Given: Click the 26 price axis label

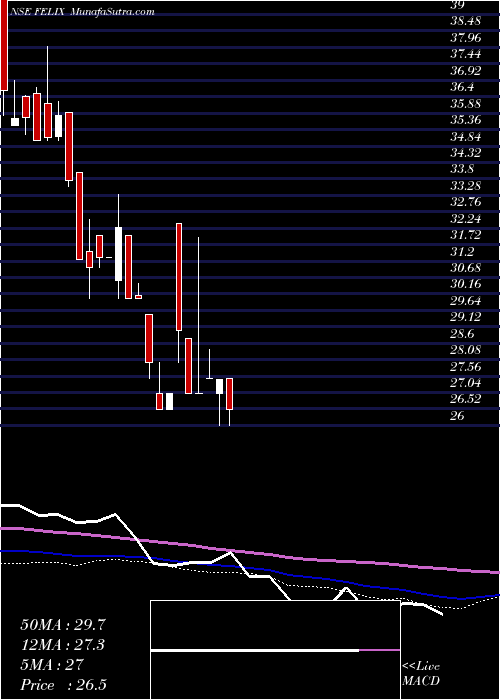Looking at the screenshot, I should (x=458, y=416).
